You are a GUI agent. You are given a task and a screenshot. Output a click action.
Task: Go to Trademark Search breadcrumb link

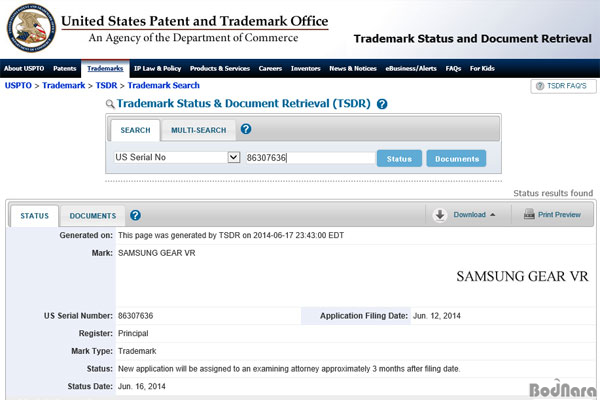coord(163,85)
